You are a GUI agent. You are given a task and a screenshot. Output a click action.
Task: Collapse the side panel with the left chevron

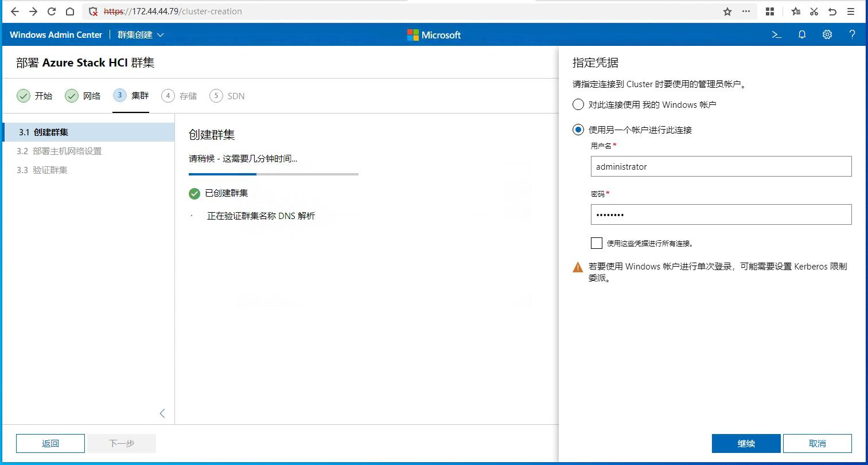pos(162,413)
